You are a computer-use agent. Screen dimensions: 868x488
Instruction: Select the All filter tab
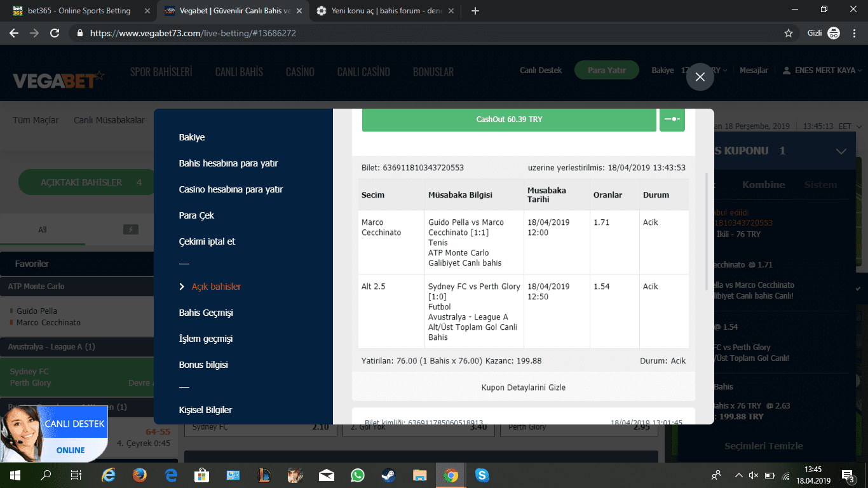point(43,229)
